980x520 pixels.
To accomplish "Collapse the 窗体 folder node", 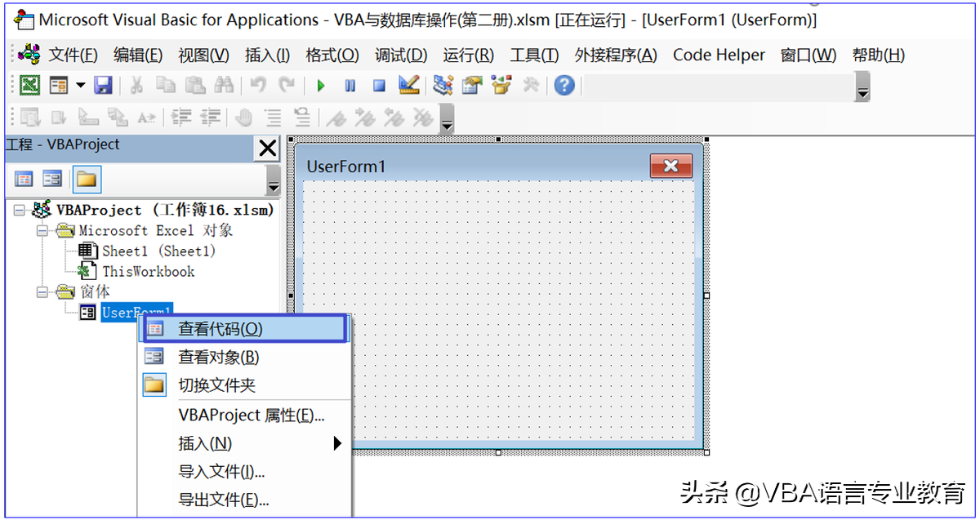I will 42,292.
